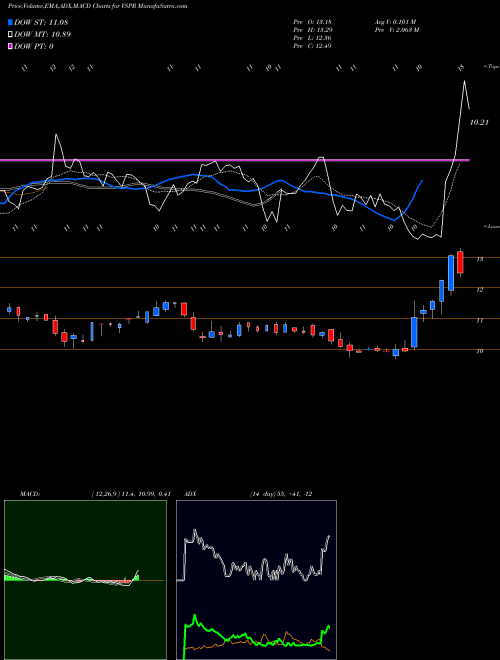Click the price axis label 13

480,259
